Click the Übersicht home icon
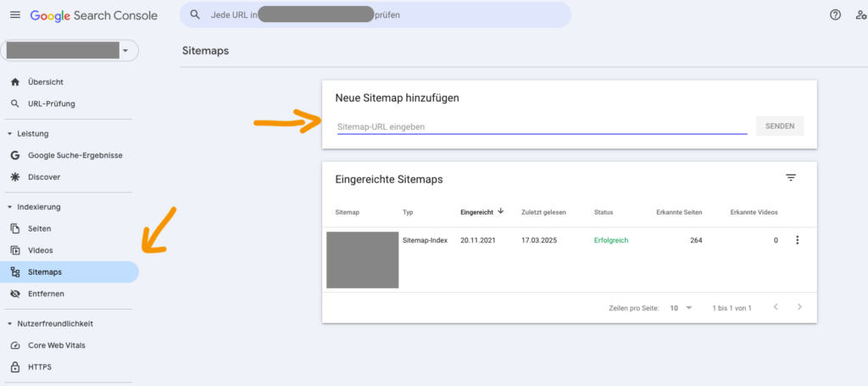The width and height of the screenshot is (868, 386). coord(15,82)
